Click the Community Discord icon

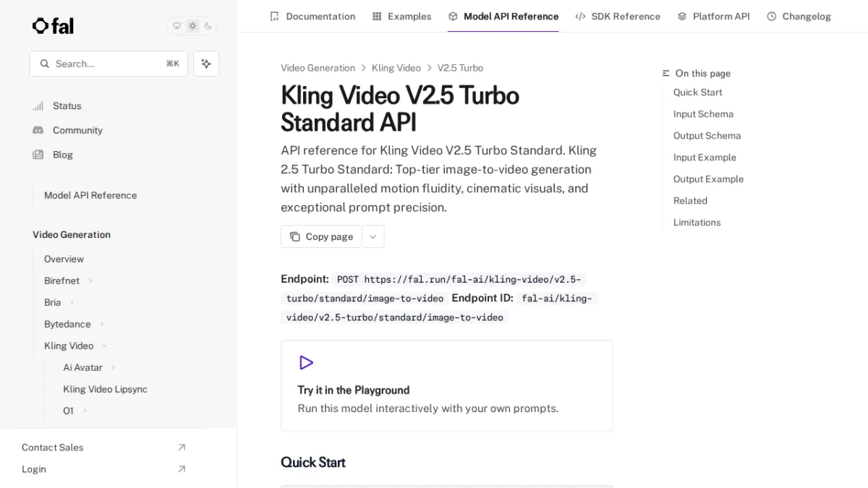click(38, 130)
